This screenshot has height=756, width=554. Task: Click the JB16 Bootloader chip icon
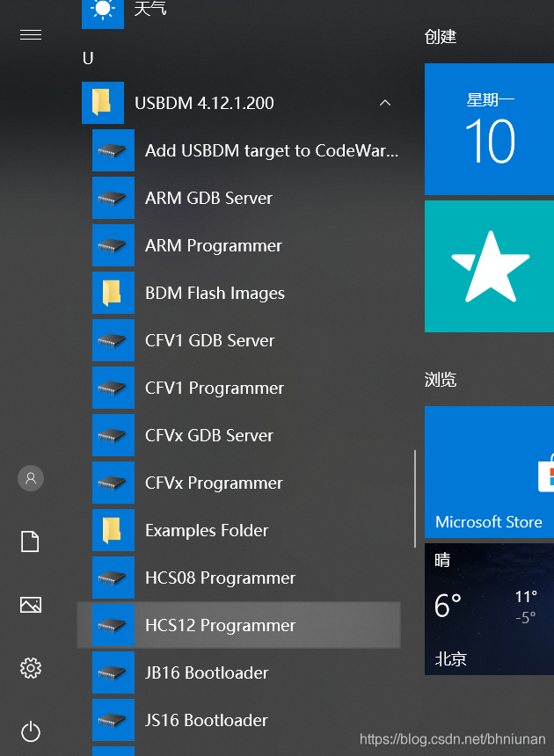point(113,672)
